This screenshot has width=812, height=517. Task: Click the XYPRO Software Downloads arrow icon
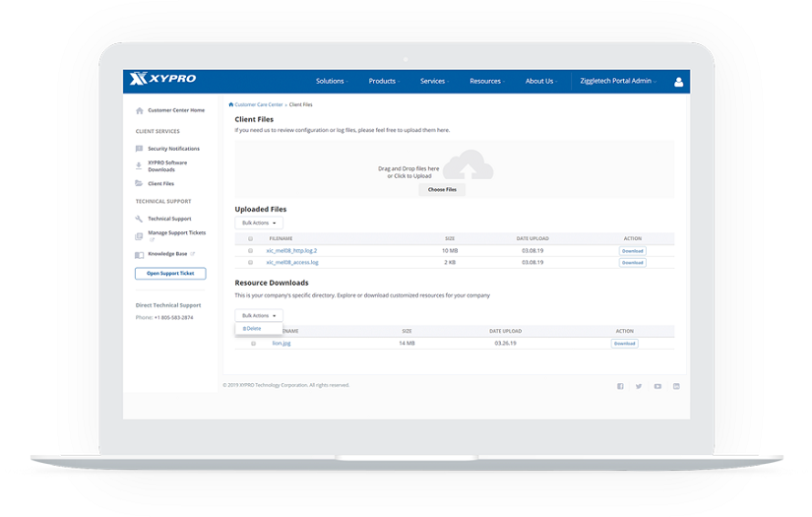point(138,165)
